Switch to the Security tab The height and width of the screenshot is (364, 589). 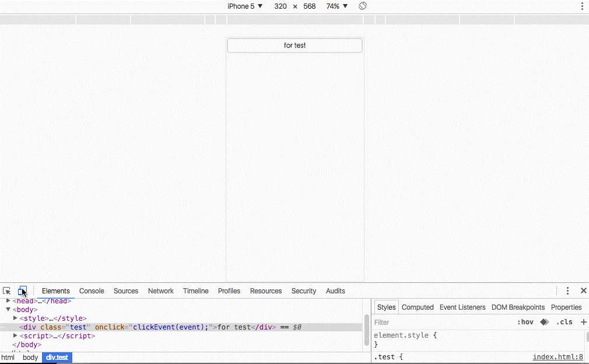pos(304,290)
